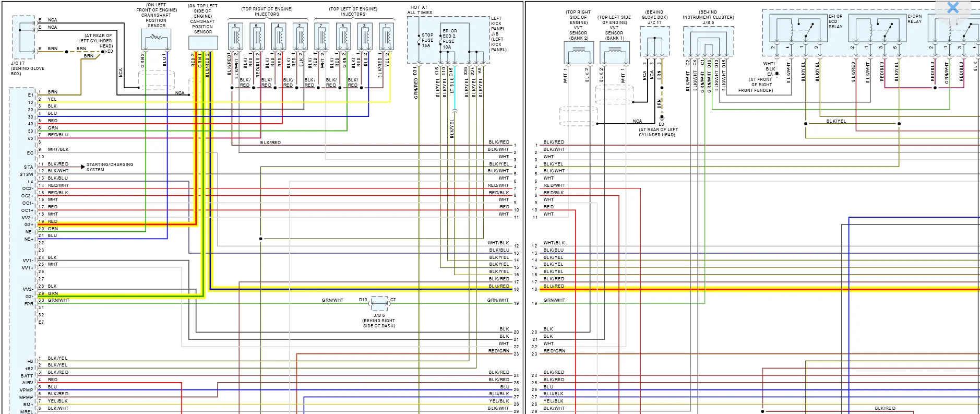
Task: Click the ECM pin label STA
Action: 28,167
